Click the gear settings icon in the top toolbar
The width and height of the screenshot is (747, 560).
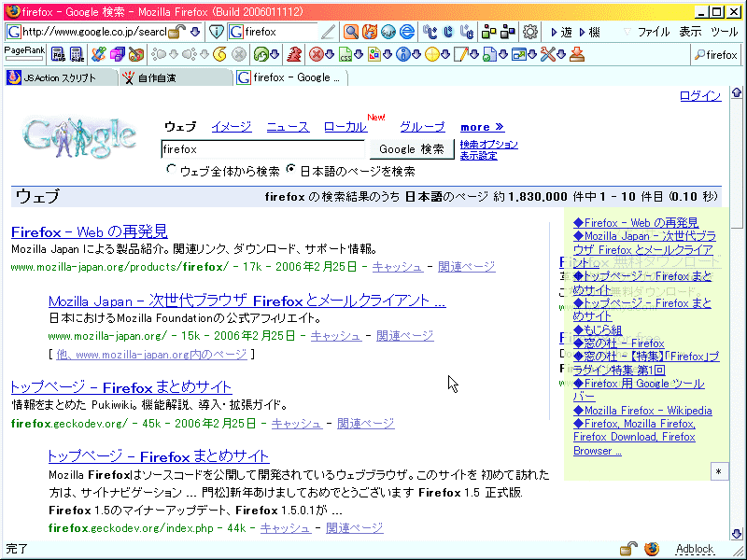[529, 32]
